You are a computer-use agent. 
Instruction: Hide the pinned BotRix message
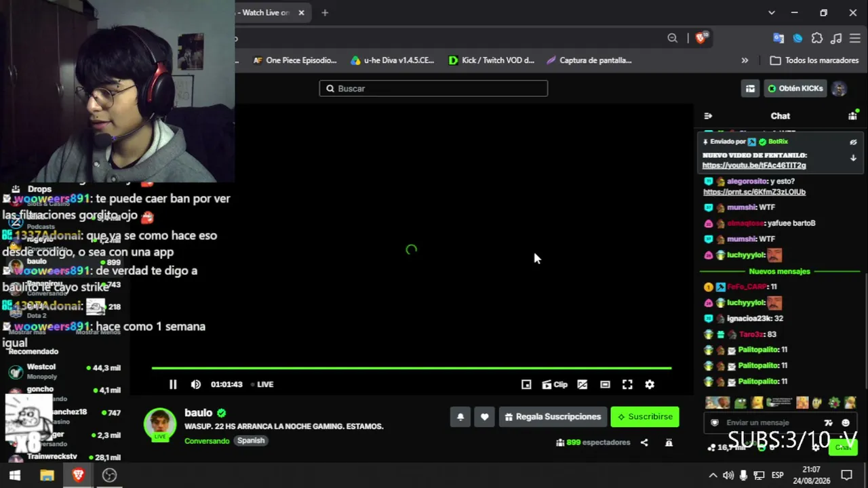coord(853,142)
